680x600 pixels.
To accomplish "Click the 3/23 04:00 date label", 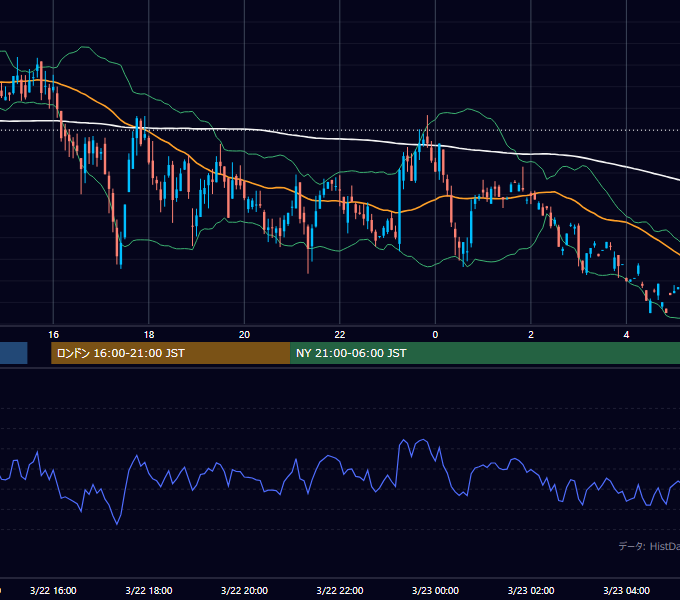I will click(x=626, y=590).
